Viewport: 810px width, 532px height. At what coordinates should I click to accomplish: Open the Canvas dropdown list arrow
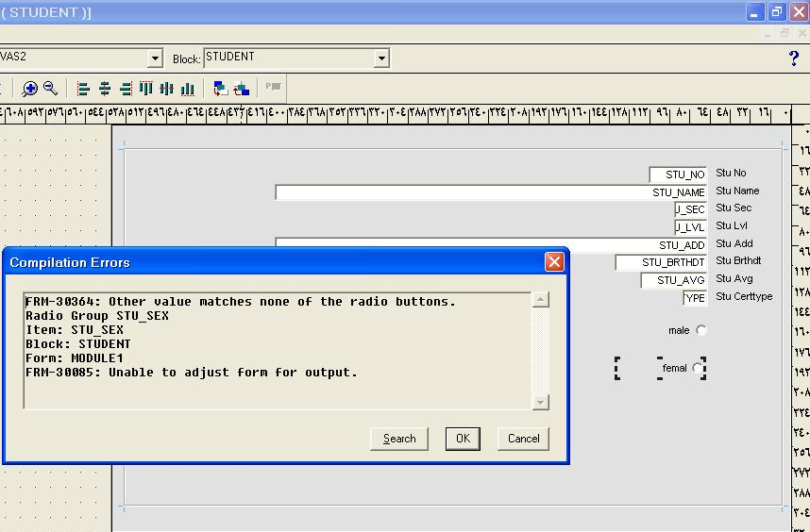[x=155, y=58]
